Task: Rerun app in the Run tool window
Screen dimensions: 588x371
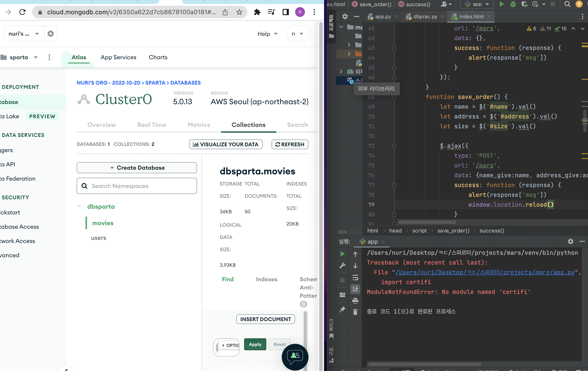Action: click(342, 254)
